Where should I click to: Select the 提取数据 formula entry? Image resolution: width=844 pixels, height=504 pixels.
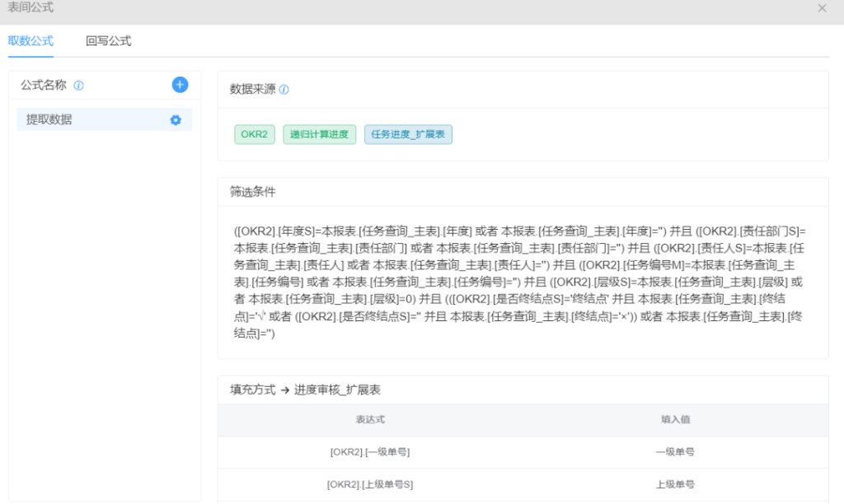105,119
